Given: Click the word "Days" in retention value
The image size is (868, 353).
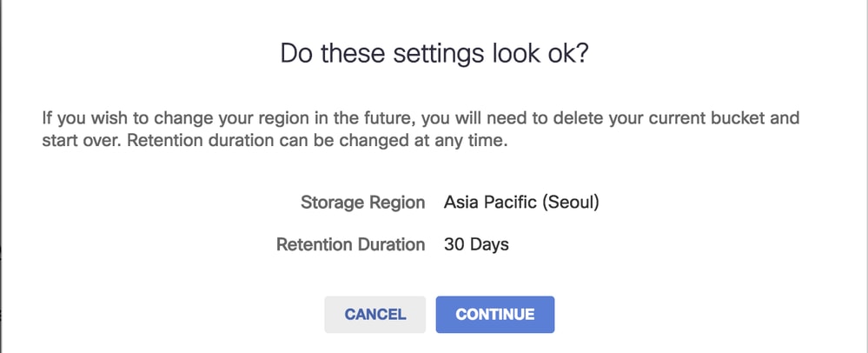Looking at the screenshot, I should 489,244.
